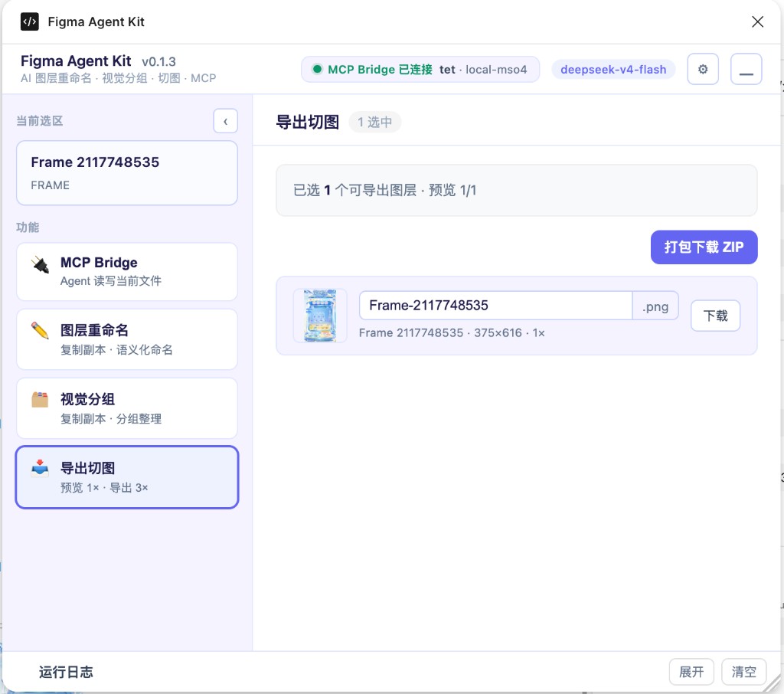Open the MCP Bridge feature card
The width and height of the screenshot is (784, 694).
127,272
